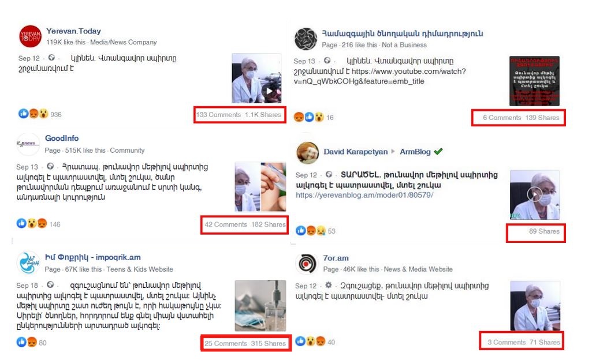Open the dark red text image thumbnail

tap(534, 81)
